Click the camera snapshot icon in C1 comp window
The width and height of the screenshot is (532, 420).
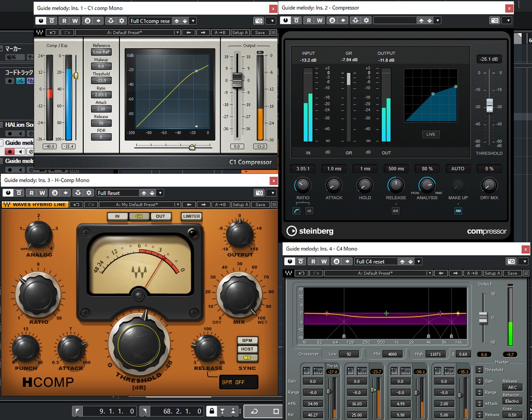click(259, 20)
